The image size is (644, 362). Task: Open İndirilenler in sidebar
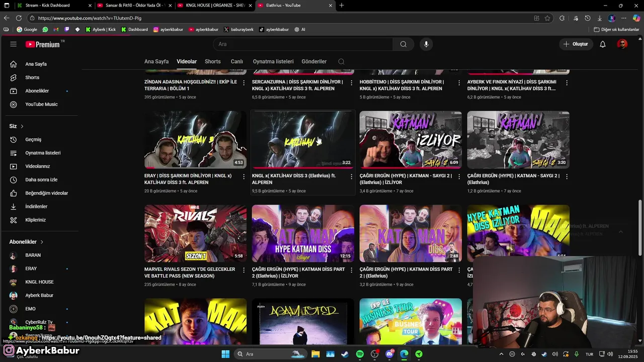click(36, 207)
